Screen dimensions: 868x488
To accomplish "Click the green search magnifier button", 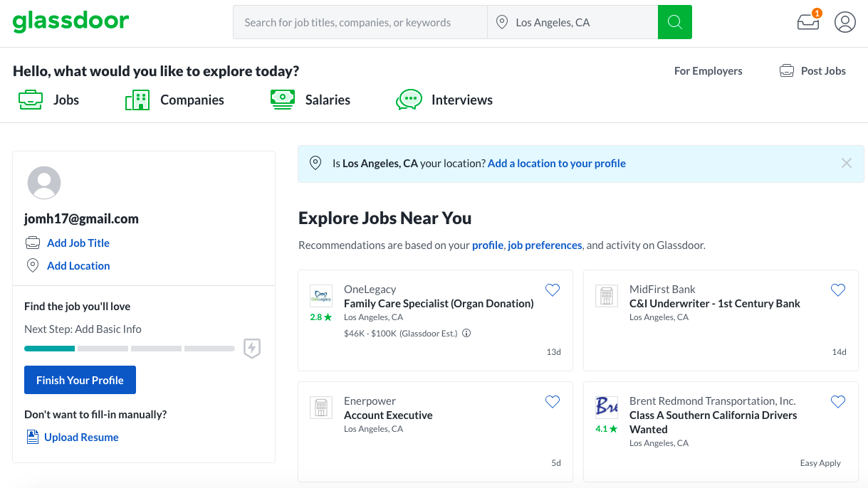I will pos(674,22).
